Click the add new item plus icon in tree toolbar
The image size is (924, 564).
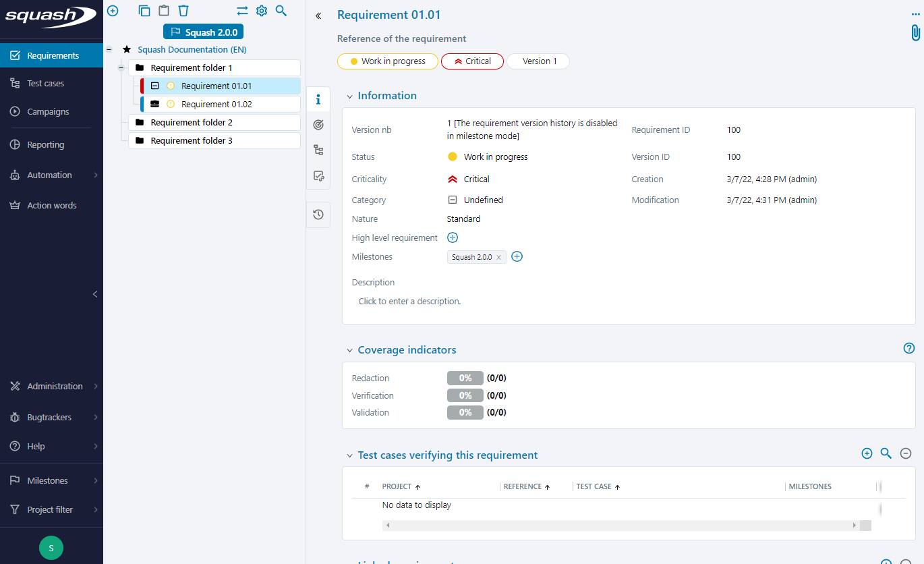[113, 11]
